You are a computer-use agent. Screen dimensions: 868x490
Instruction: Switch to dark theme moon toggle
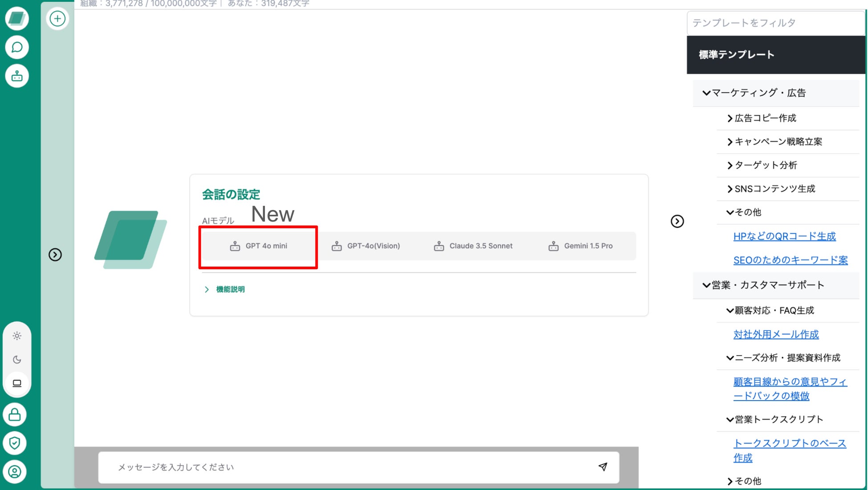[x=17, y=360]
